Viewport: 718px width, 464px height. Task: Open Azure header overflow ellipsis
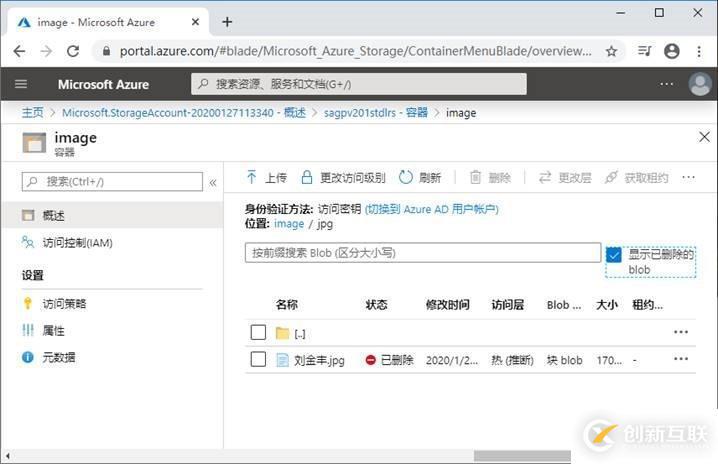(667, 84)
